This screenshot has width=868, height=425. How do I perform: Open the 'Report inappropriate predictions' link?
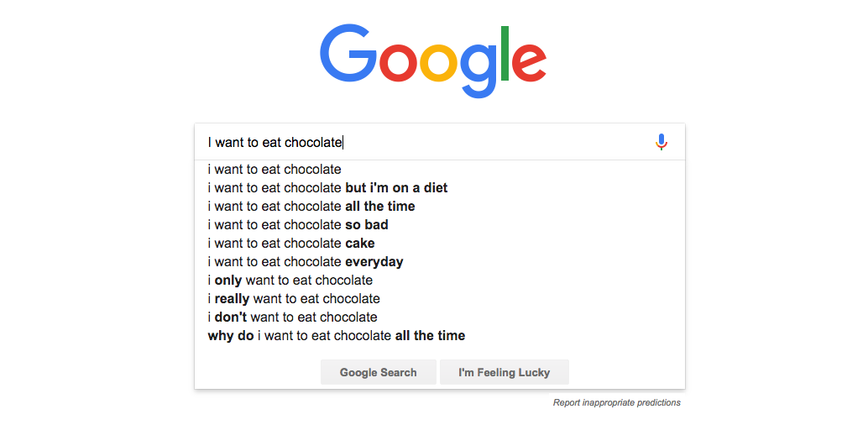click(x=616, y=403)
